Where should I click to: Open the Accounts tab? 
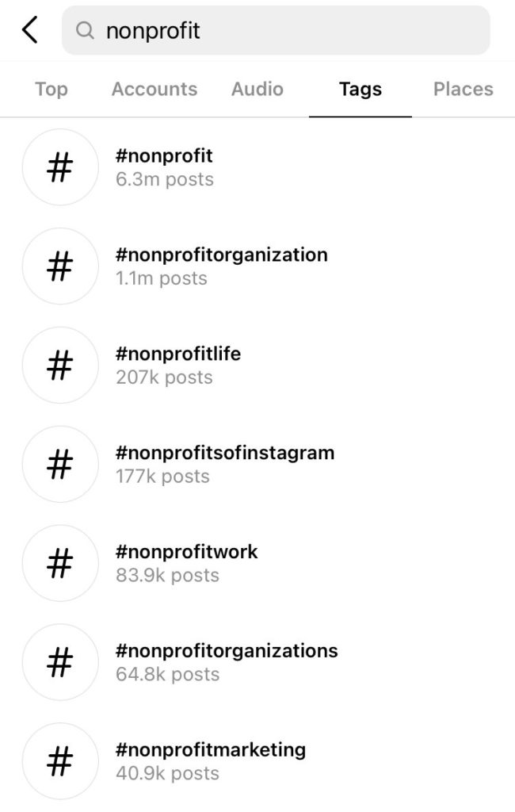tap(154, 89)
